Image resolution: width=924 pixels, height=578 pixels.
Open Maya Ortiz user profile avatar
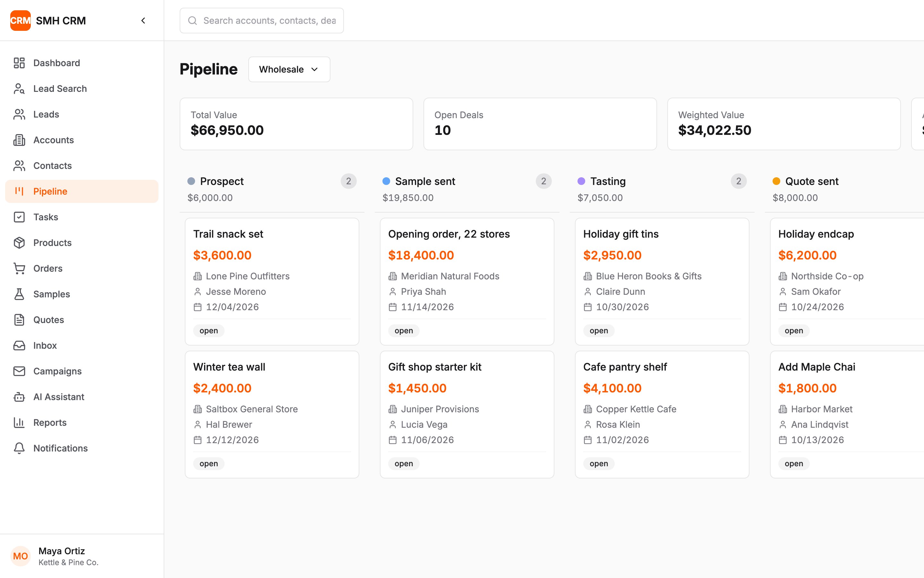20,556
